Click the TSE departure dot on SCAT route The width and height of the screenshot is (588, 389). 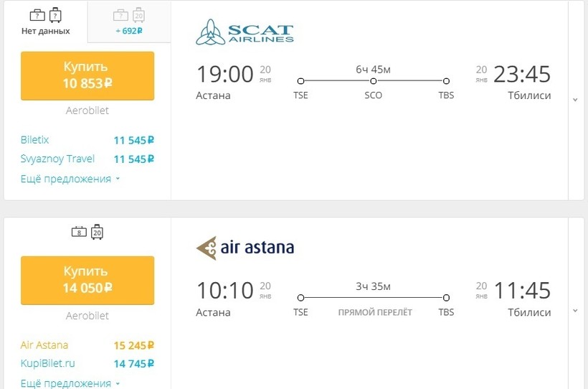pos(300,81)
